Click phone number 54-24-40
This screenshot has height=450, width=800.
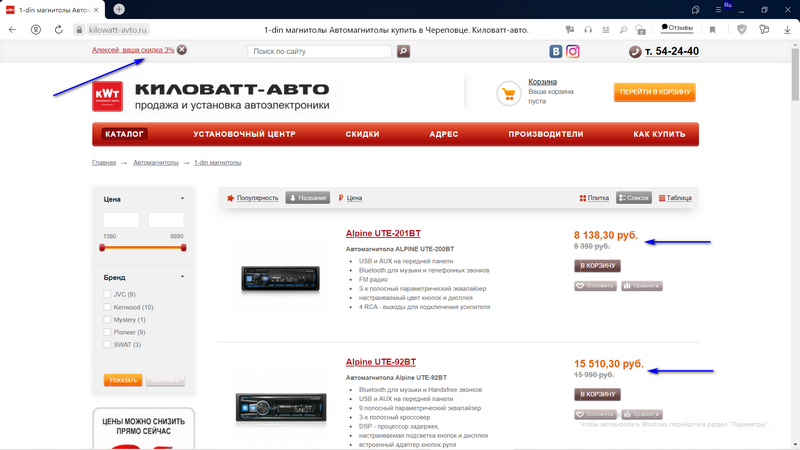point(672,52)
